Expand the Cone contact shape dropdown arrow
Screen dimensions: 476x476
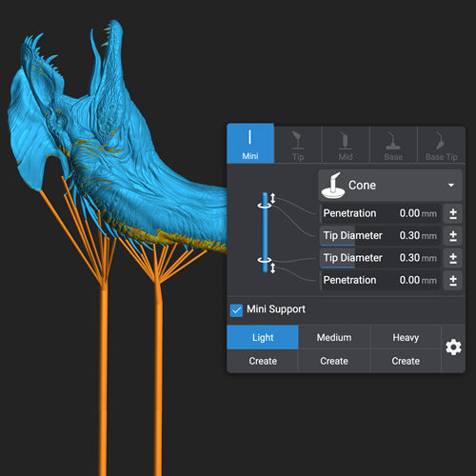pyautogui.click(x=451, y=185)
